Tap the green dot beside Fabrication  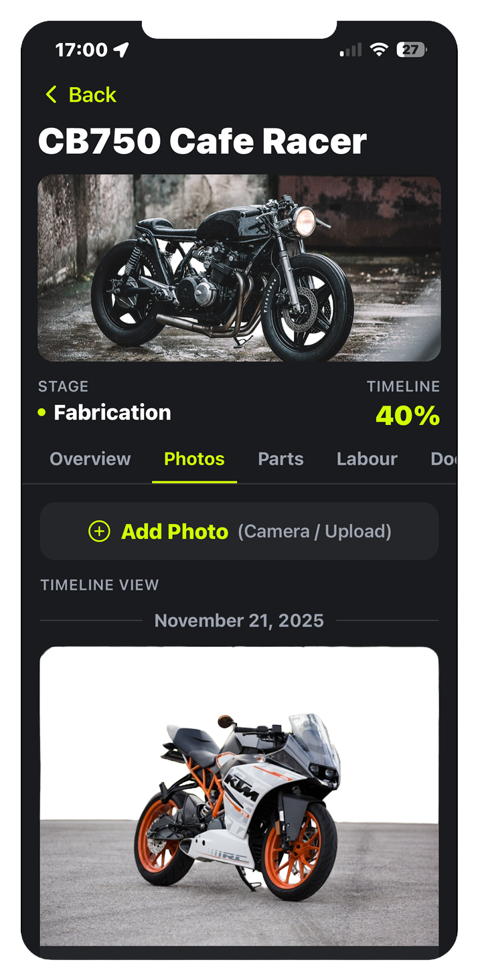click(42, 413)
